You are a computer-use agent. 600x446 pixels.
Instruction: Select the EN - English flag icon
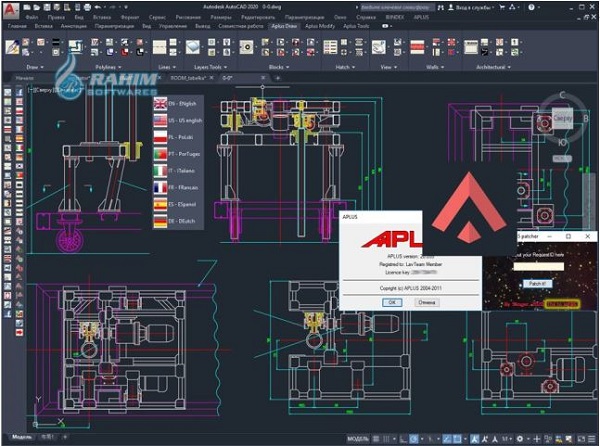(x=160, y=103)
